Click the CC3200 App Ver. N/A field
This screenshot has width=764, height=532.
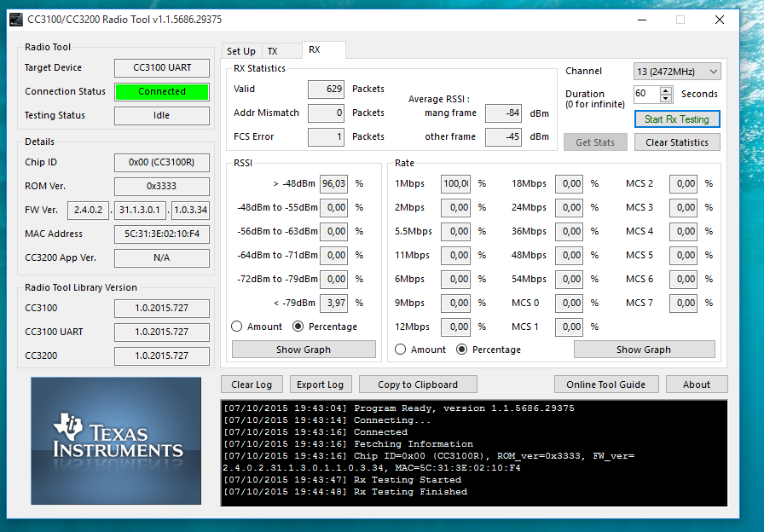coord(162,257)
